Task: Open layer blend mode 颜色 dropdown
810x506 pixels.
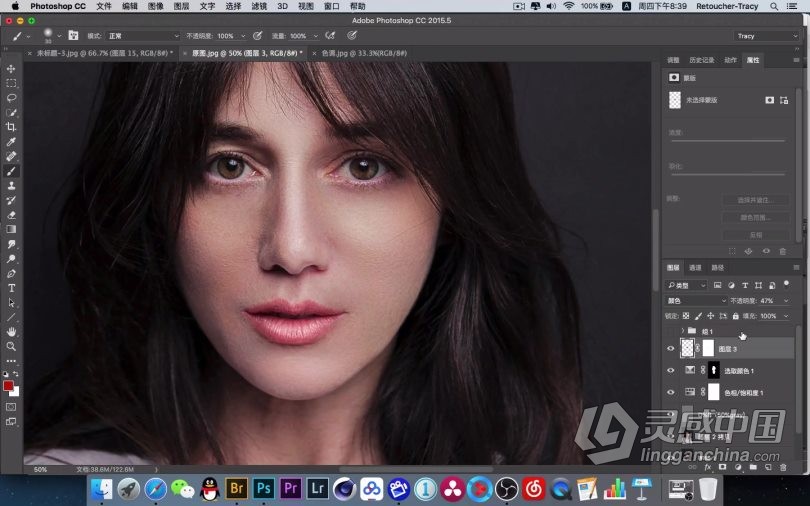Action: pyautogui.click(x=696, y=301)
